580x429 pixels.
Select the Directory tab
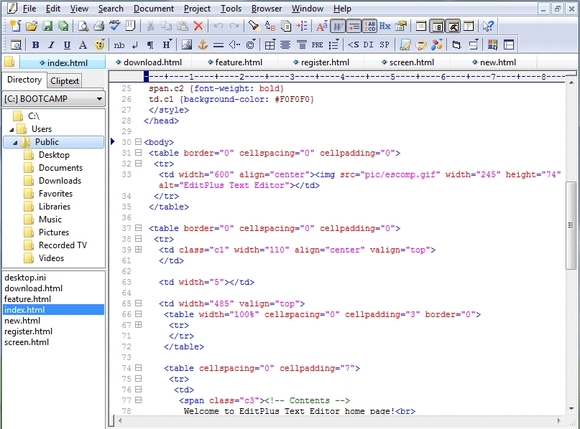click(24, 80)
